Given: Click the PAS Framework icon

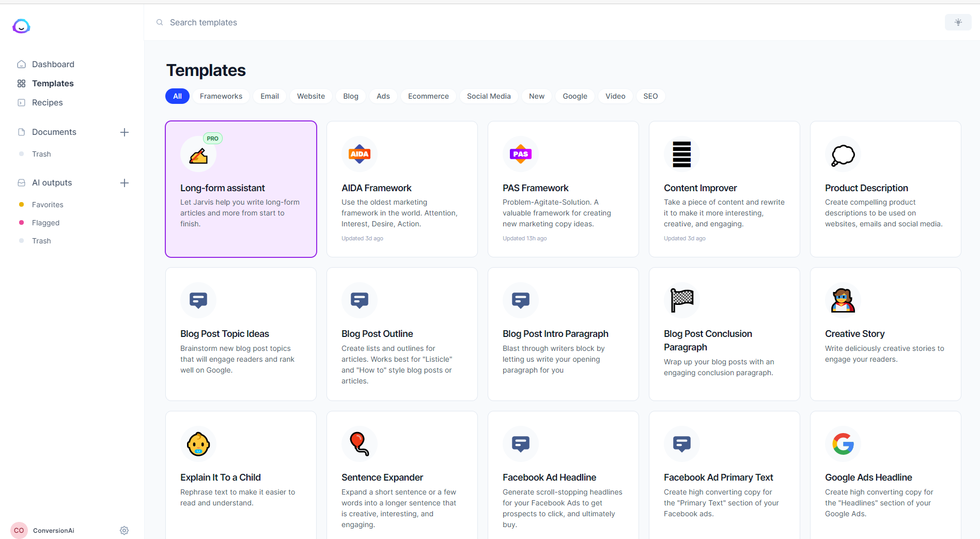Looking at the screenshot, I should (520, 154).
